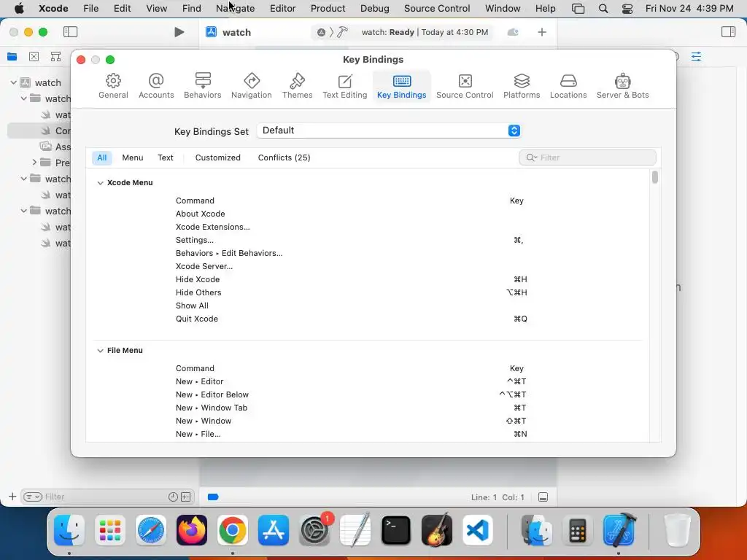Toggle the debug area button at bottom

point(543,497)
